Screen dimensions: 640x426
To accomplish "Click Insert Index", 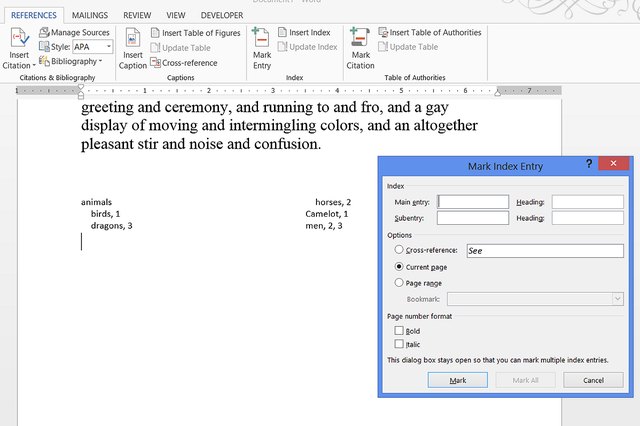I will pyautogui.click(x=304, y=32).
